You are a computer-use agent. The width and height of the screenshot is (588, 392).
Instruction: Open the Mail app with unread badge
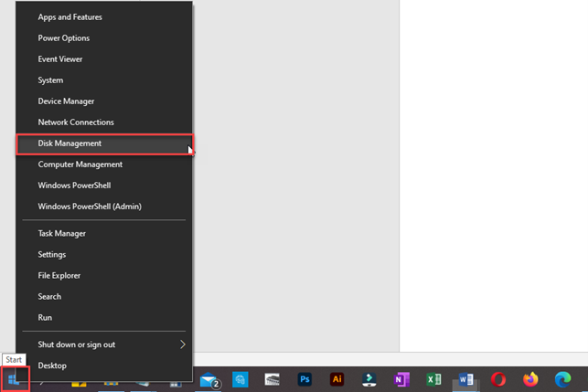click(208, 380)
